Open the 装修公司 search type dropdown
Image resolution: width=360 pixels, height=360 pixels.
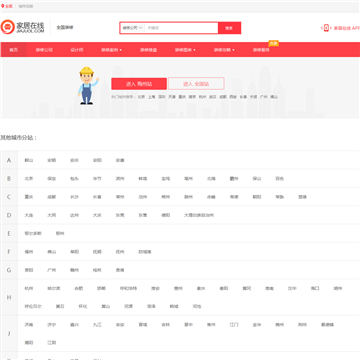132,28
